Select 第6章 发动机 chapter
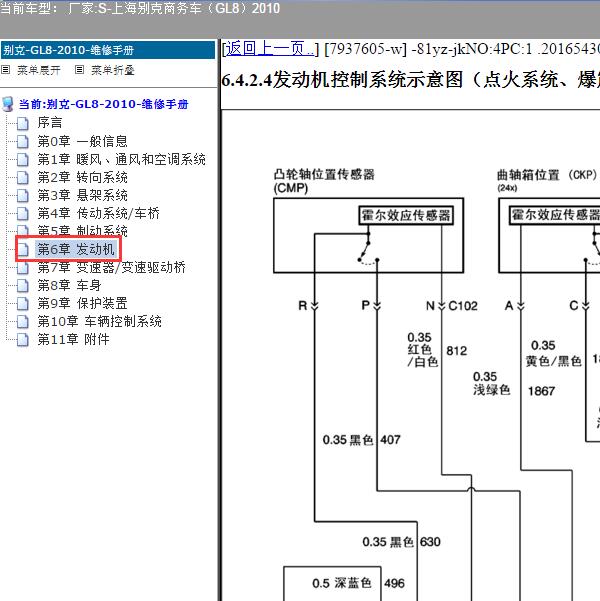This screenshot has height=601, width=600. click(x=76, y=249)
